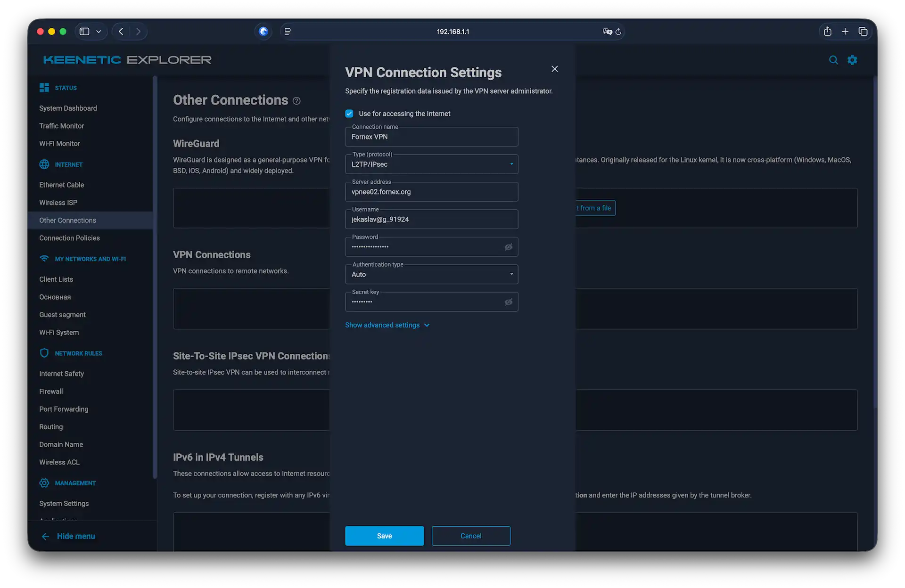905x588 pixels.
Task: Click the Internet globe icon in sidebar
Action: pyautogui.click(x=44, y=164)
